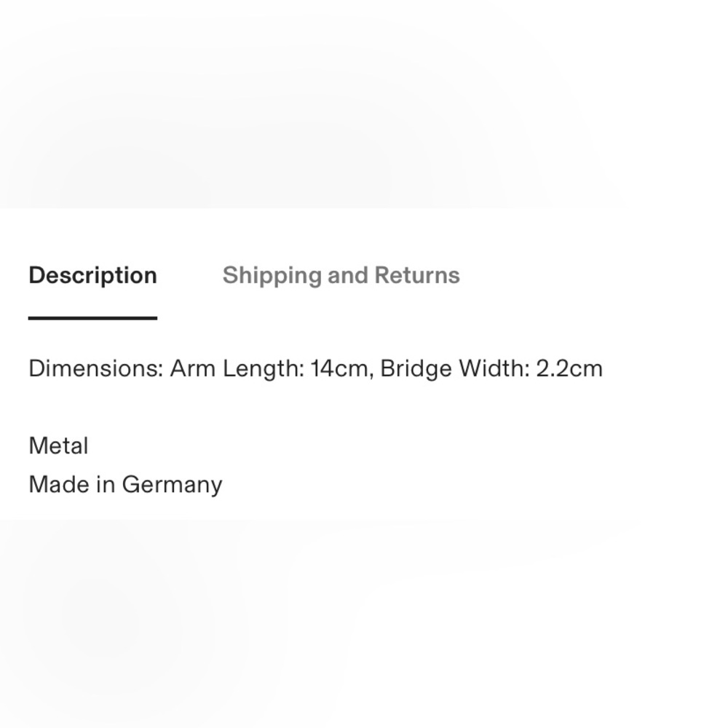Open the Shipping and Returns tab
Image resolution: width=728 pixels, height=728 pixels.
pos(341,275)
